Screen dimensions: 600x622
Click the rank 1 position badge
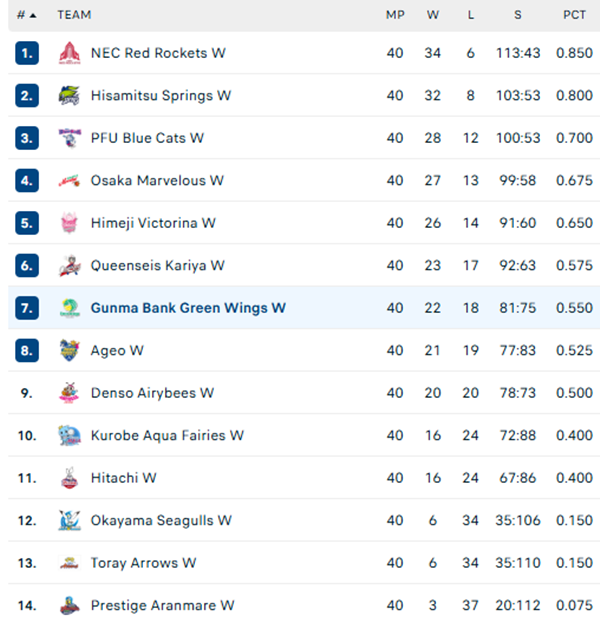tap(27, 53)
